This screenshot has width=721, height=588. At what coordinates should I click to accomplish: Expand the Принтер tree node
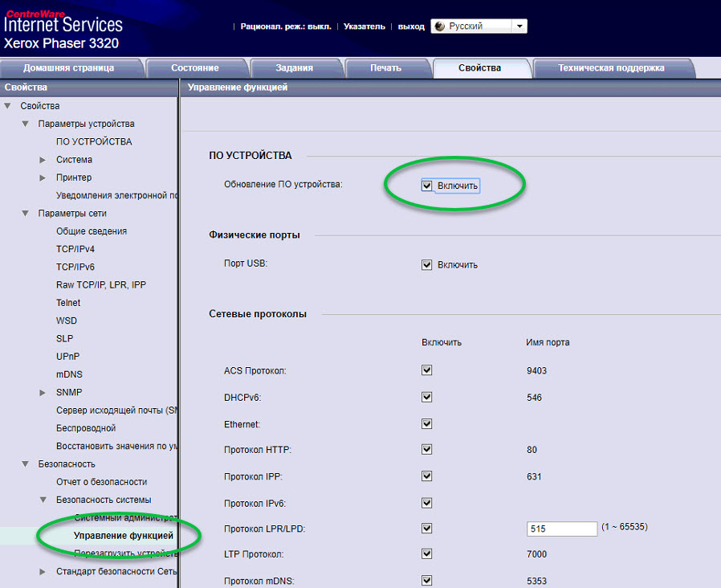point(43,178)
